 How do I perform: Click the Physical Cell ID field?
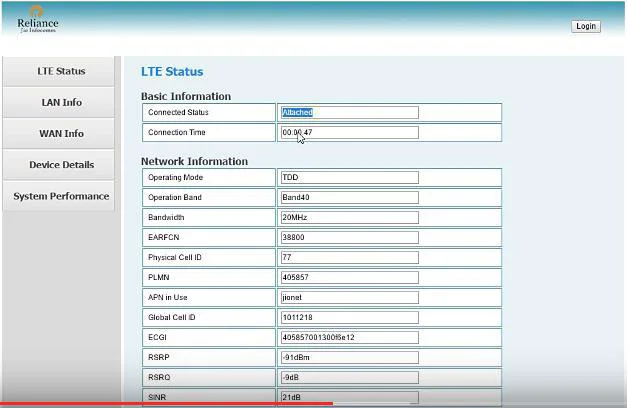[349, 257]
